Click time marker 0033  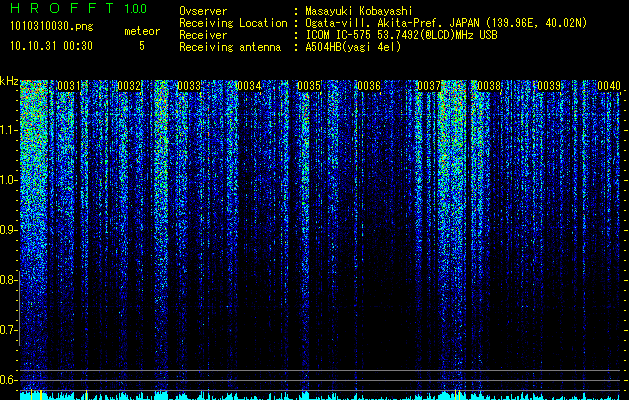tap(189, 86)
